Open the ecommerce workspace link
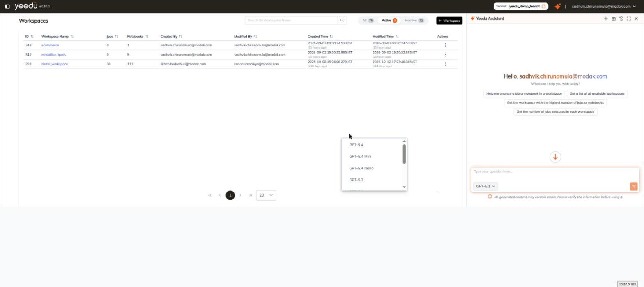Viewport: 644px width, 287px height. tap(50, 45)
